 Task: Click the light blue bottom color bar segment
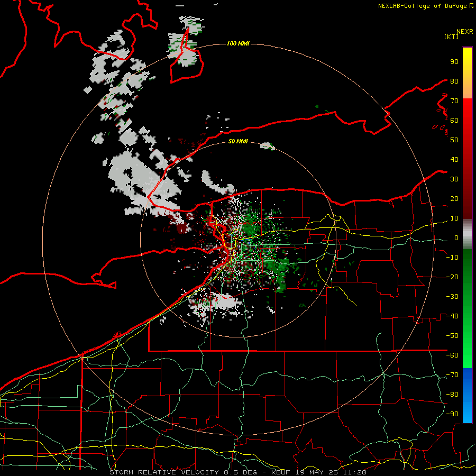(x=467, y=413)
